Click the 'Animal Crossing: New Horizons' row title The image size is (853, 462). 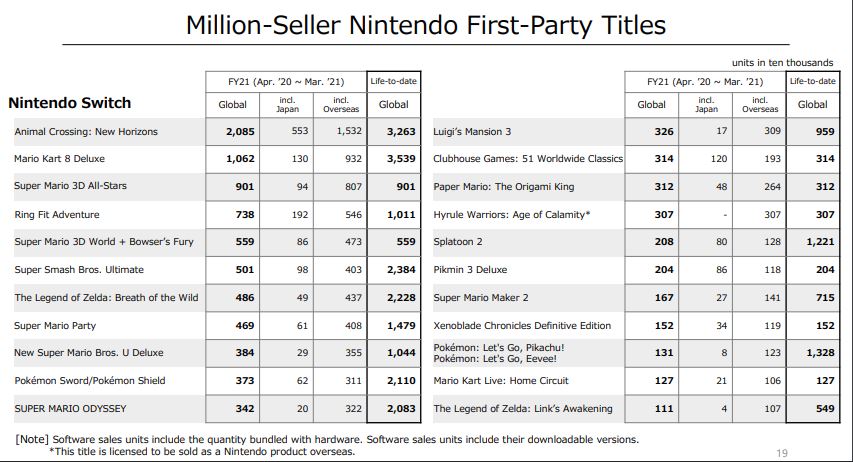[86, 131]
